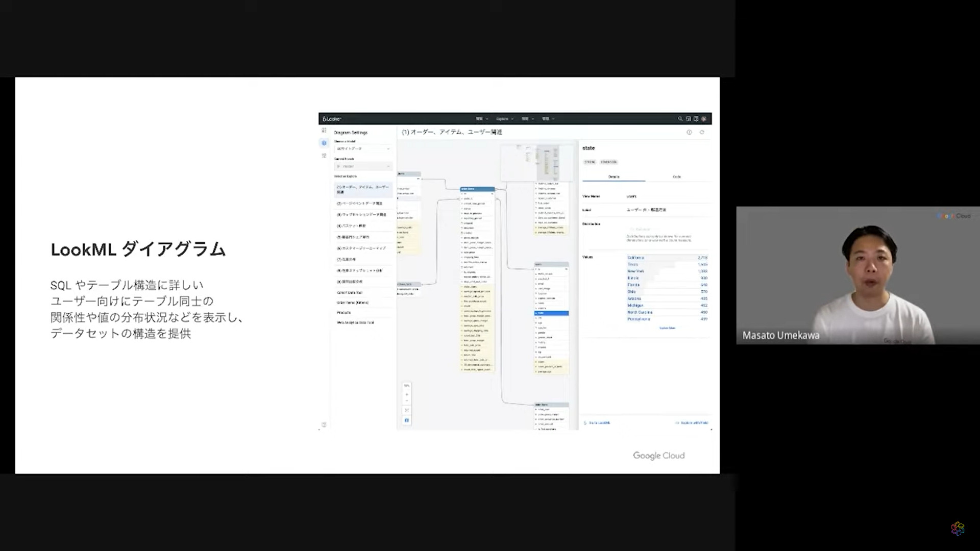980x551 pixels.
Task: Click the zoom level indicator on the canvas controls
Action: (x=407, y=386)
